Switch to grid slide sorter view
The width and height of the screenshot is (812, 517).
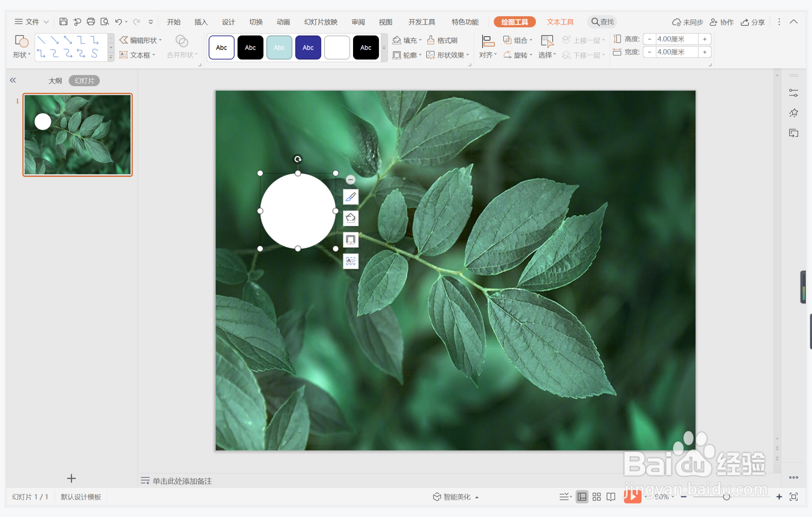click(x=597, y=497)
